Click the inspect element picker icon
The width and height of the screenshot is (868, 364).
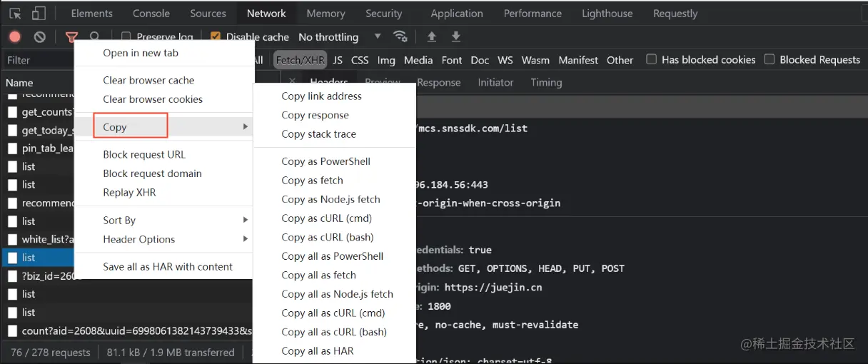tap(15, 14)
